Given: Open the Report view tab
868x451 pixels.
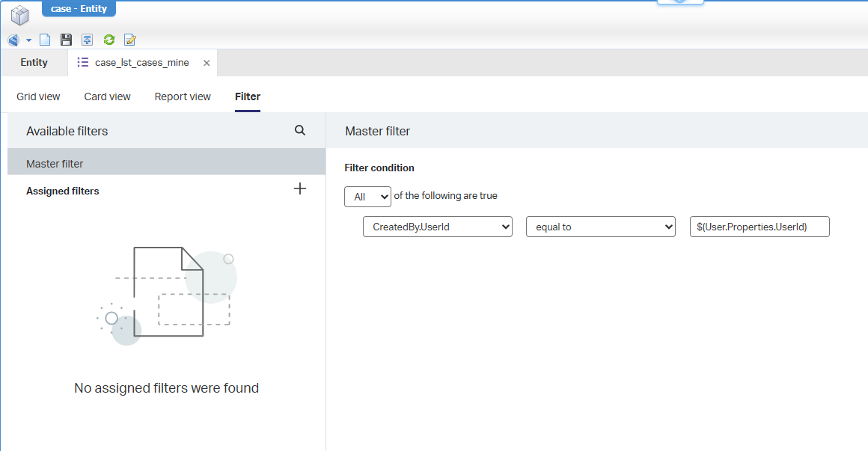Looking at the screenshot, I should tap(183, 96).
